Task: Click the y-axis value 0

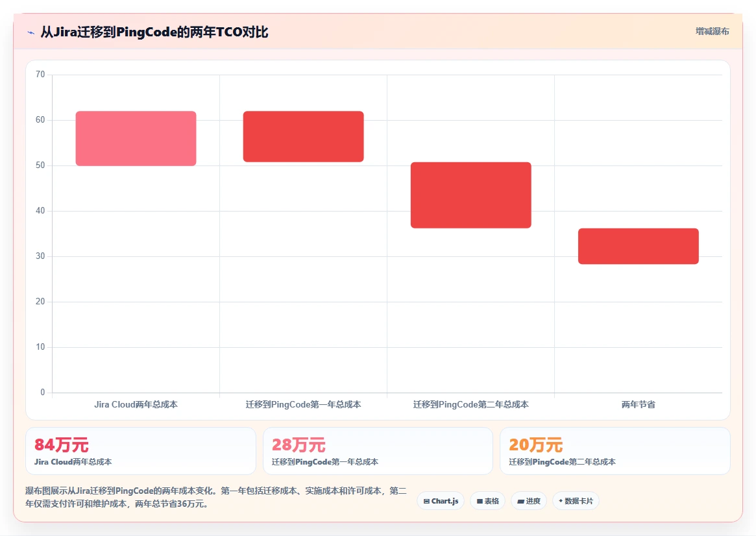Action: (42, 393)
